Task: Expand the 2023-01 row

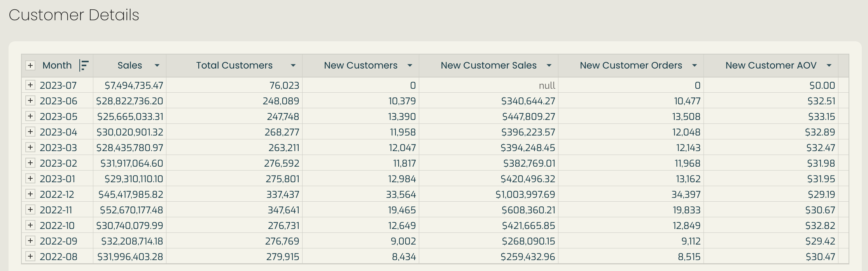Action: (x=30, y=178)
